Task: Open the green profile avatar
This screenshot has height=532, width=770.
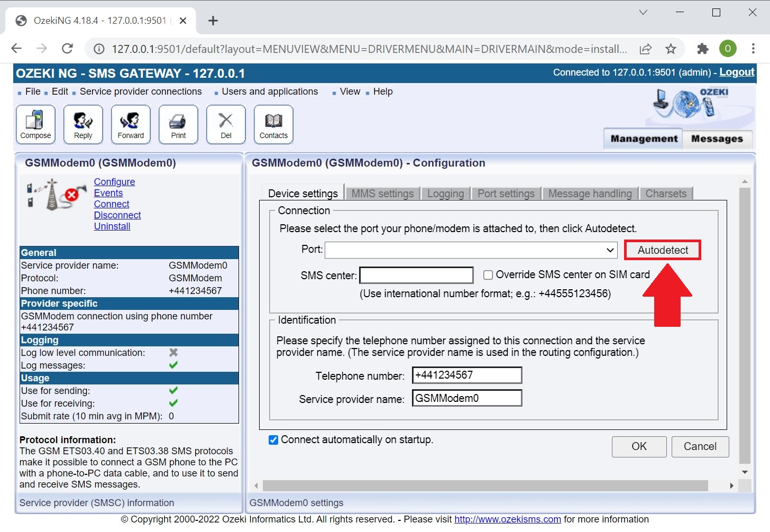Action: point(728,49)
